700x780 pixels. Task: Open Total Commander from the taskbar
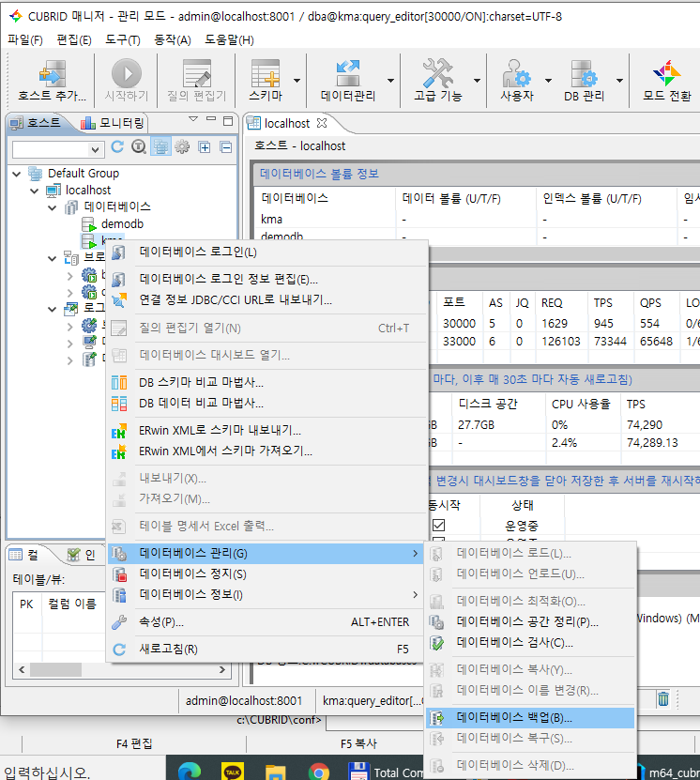386,772
